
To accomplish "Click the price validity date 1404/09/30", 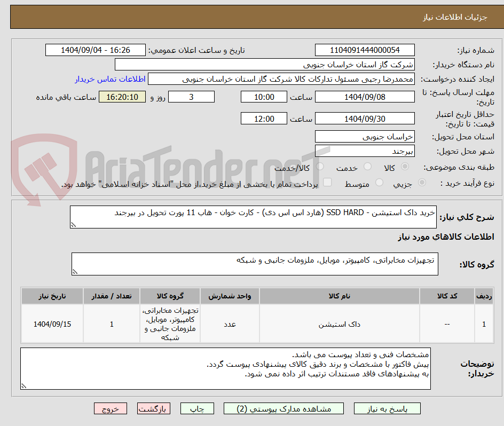I will point(365,119).
